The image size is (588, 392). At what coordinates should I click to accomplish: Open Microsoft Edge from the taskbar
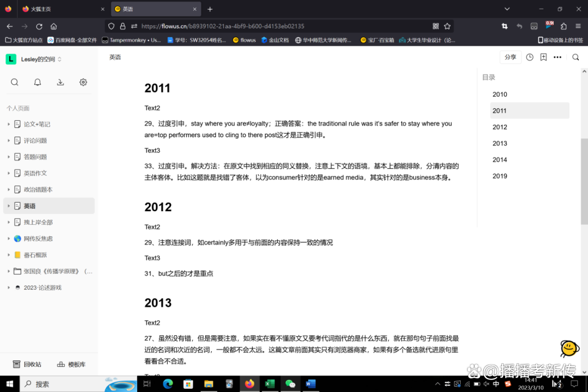(x=168, y=384)
